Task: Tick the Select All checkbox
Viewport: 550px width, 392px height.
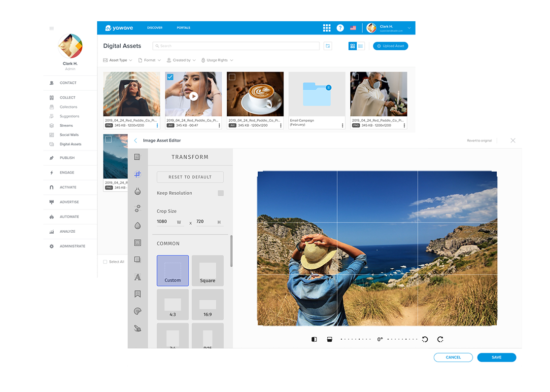Action: click(x=105, y=262)
